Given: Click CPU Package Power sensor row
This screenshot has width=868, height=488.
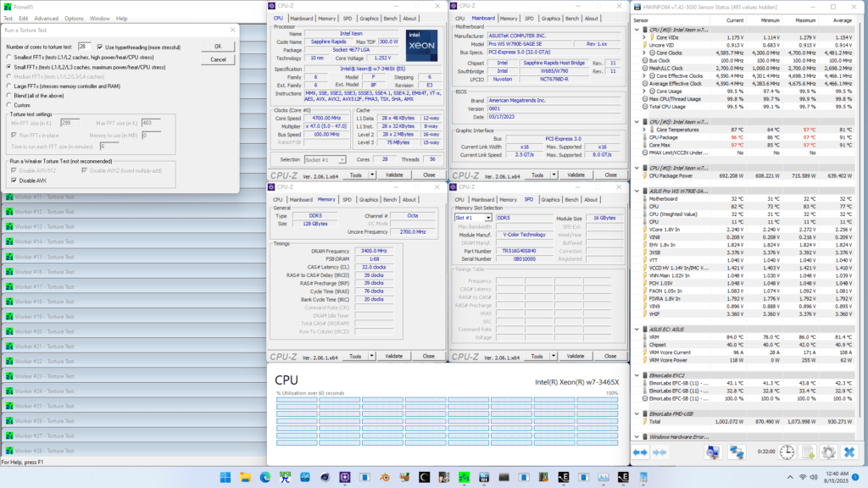Looking at the screenshot, I should point(744,175).
